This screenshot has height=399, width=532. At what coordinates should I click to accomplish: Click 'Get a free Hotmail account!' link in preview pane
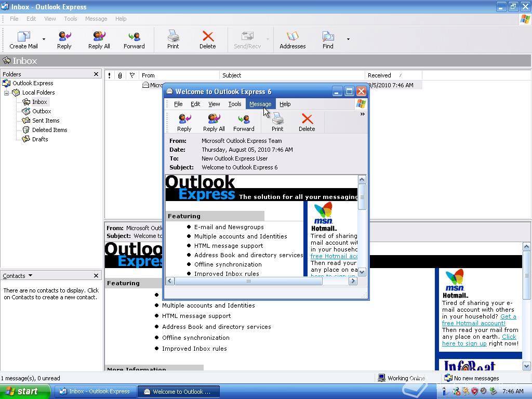[479, 320]
